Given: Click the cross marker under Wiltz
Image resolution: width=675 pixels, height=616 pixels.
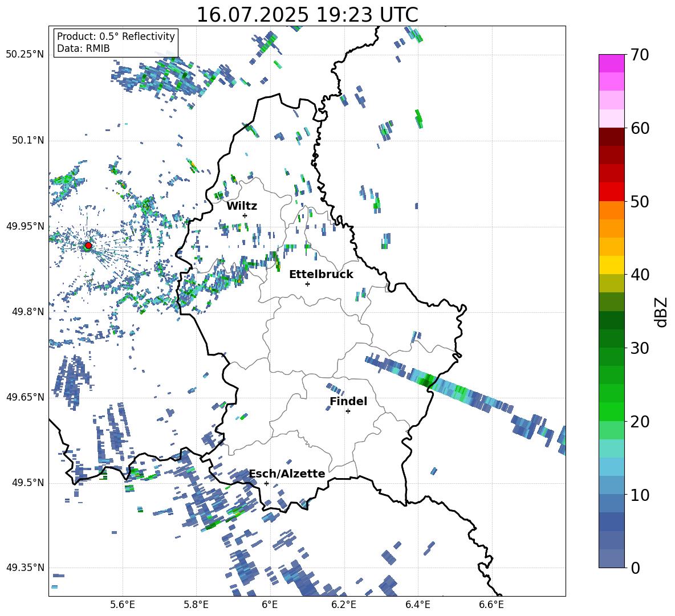Looking at the screenshot, I should [245, 215].
